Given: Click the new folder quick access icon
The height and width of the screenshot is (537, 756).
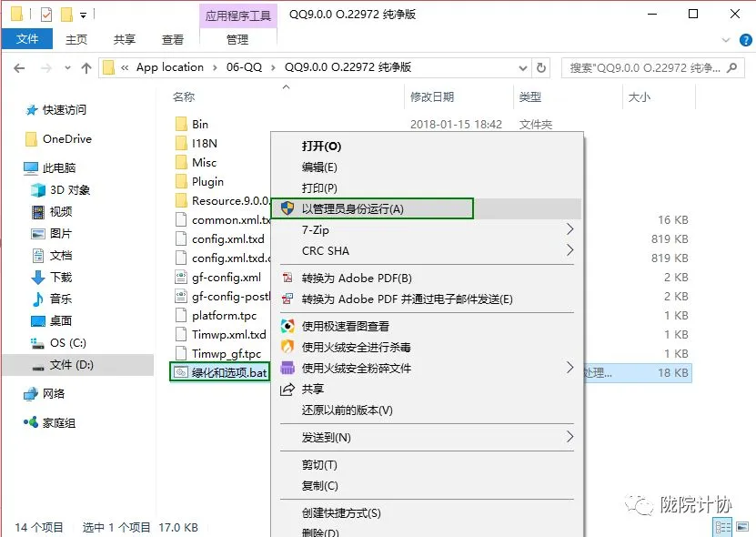Looking at the screenshot, I should 66,15.
